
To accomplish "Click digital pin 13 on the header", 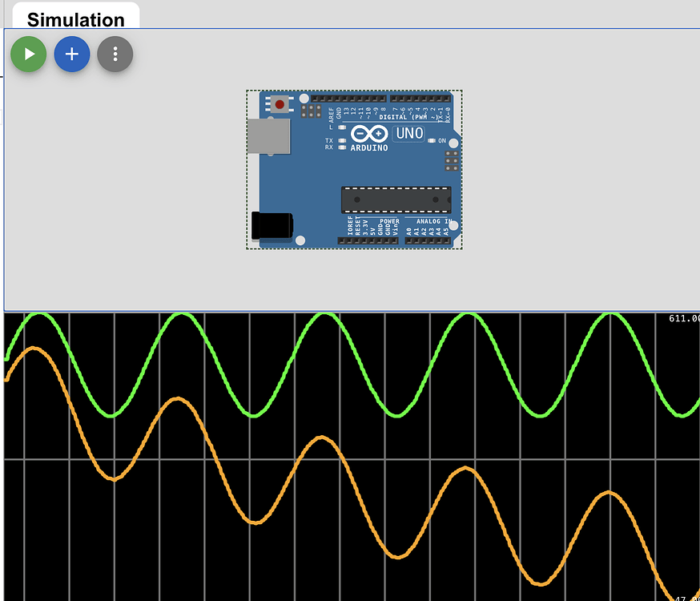I will point(346,99).
